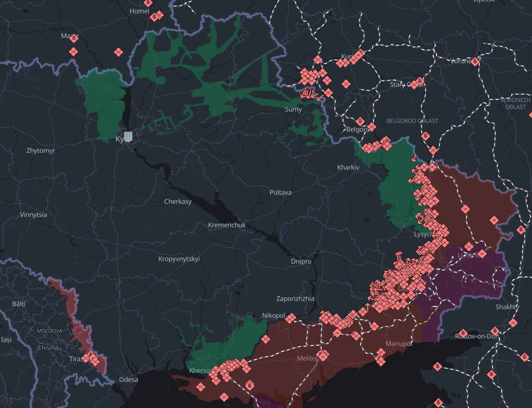Open the circle-symbol marker at Tiraspol in Transnistria
Viewport: 532px width, 408px height.
click(x=90, y=354)
